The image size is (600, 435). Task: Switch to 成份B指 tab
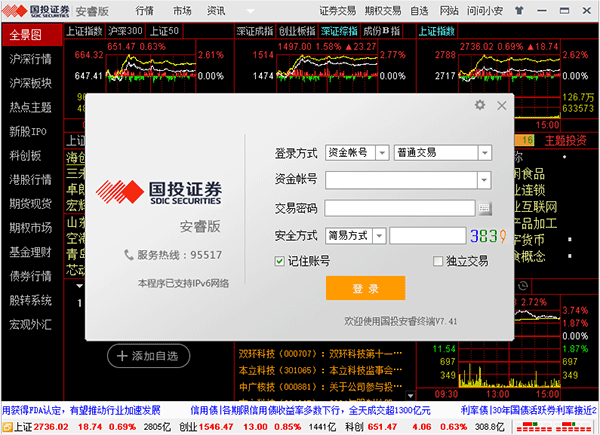click(x=382, y=31)
